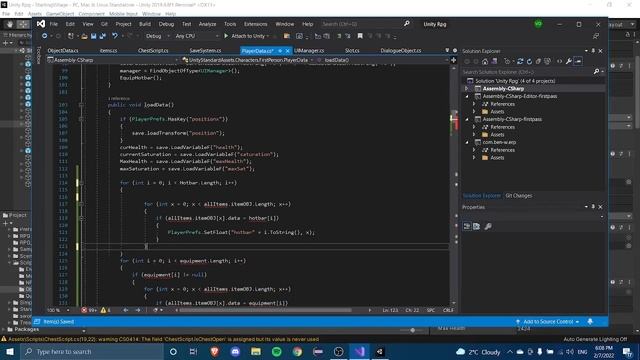Click Add to Source Control button
Viewport: 640px width, 360px height.
(547, 322)
